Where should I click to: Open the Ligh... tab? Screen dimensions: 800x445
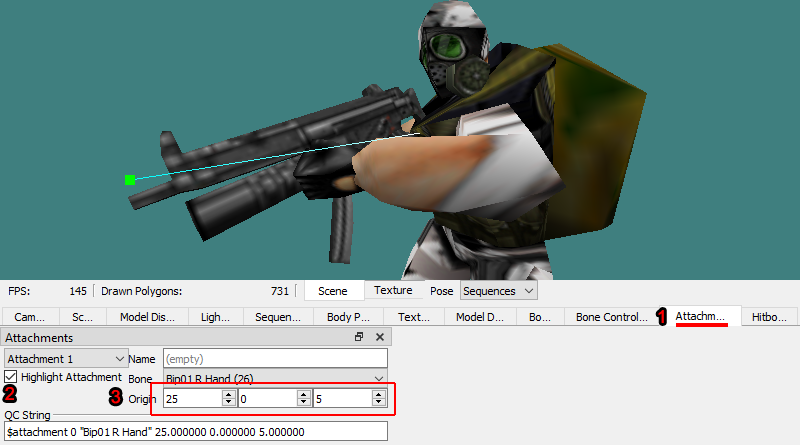pos(215,317)
